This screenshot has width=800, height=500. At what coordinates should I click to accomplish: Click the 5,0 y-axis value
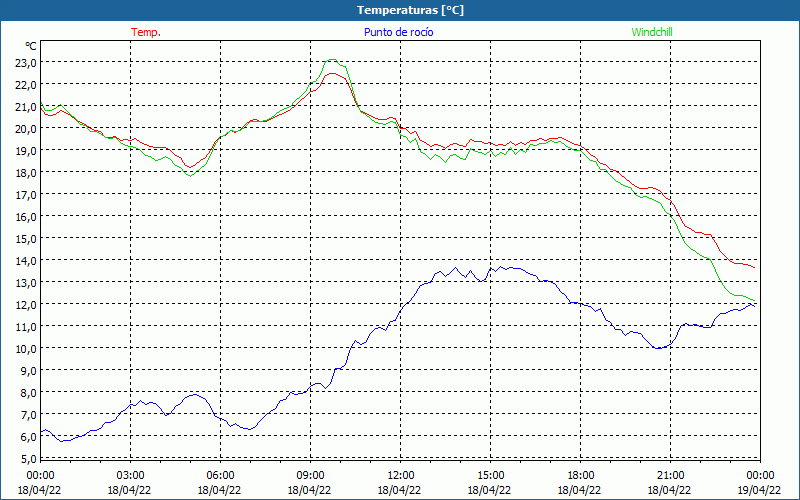point(29,458)
